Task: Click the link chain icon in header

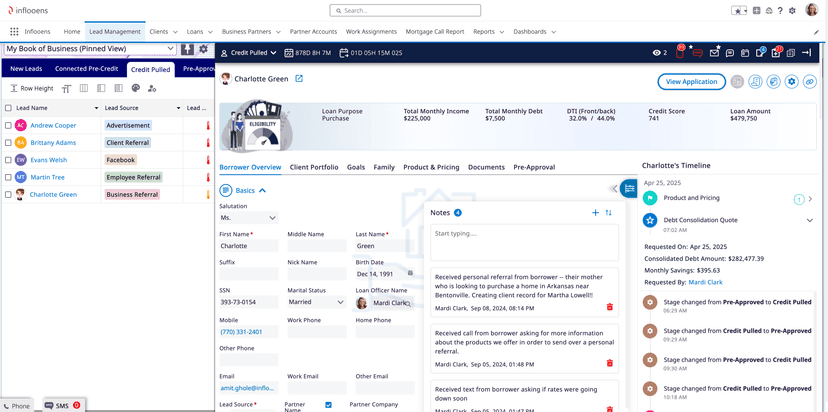Action: point(810,82)
